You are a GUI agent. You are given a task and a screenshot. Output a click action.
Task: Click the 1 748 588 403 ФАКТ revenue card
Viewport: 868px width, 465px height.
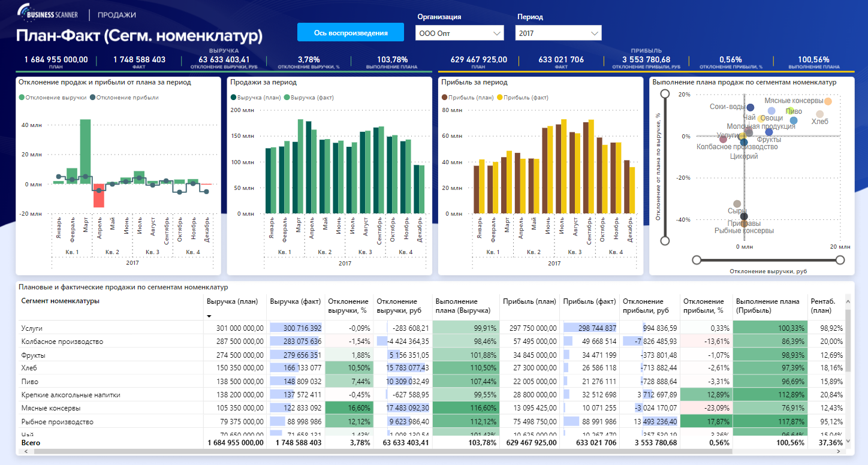(139, 62)
